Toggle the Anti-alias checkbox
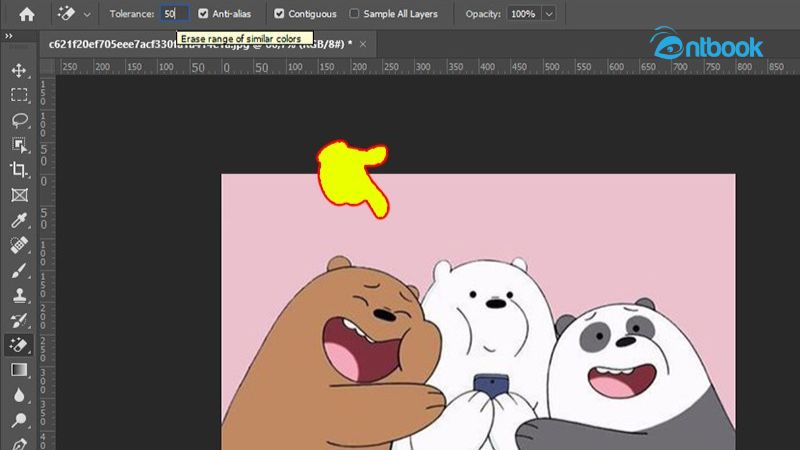Viewport: 800px width, 450px height. click(203, 14)
